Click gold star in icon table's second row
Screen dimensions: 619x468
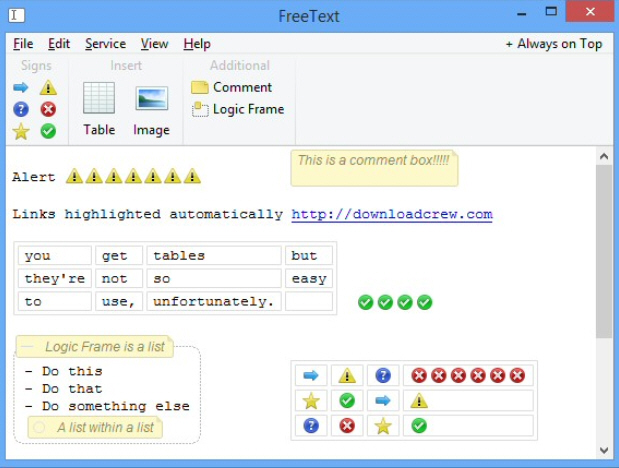(x=311, y=401)
